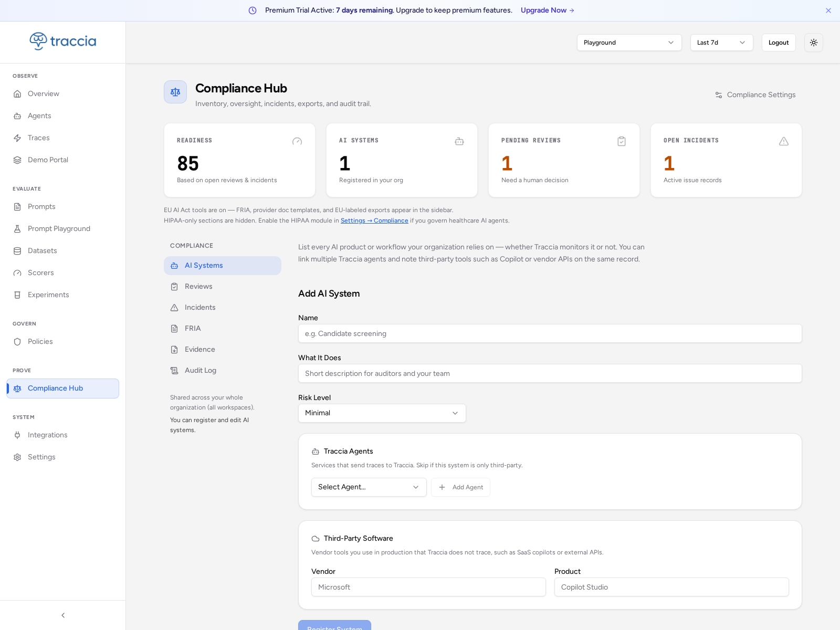Open the Select Agent dropdown
Image resolution: width=840 pixels, height=630 pixels.
click(x=369, y=487)
